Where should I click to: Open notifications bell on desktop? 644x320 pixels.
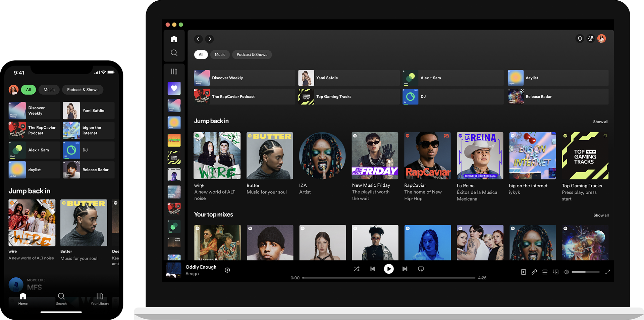pos(580,39)
